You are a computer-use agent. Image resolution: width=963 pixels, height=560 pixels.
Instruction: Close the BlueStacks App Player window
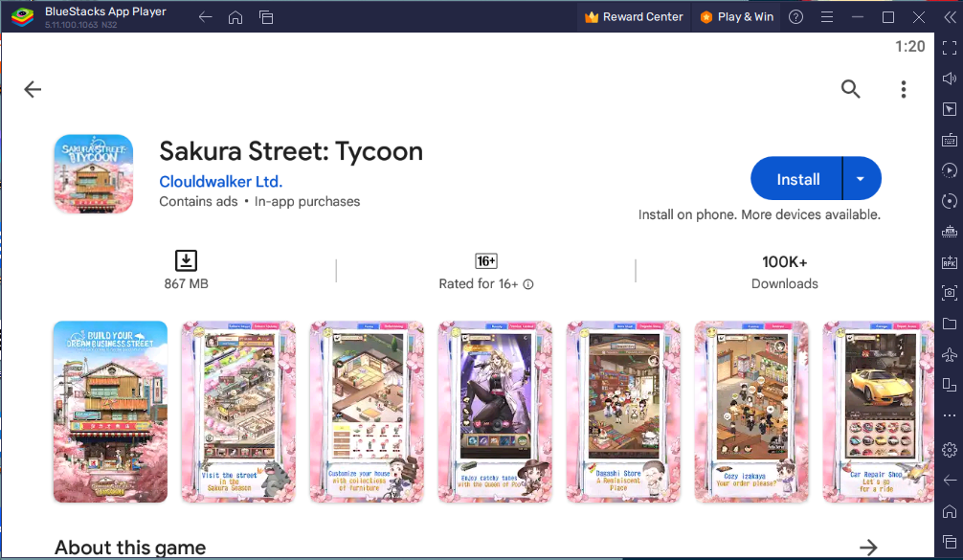919,17
